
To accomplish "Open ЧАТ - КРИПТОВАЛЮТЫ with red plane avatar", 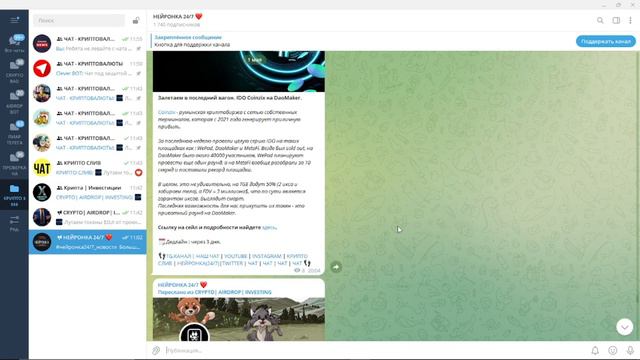I will (87, 68).
